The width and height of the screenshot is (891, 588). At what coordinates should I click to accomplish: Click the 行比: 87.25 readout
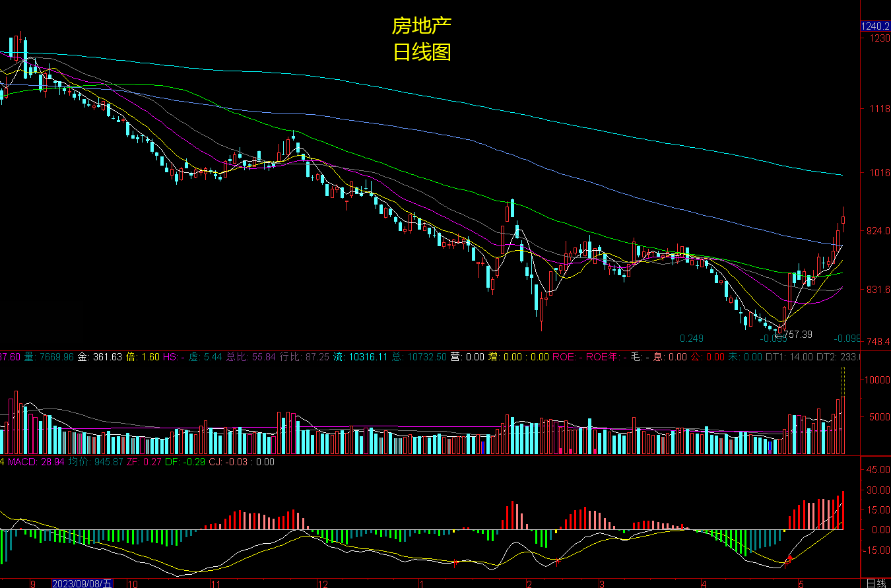305,357
